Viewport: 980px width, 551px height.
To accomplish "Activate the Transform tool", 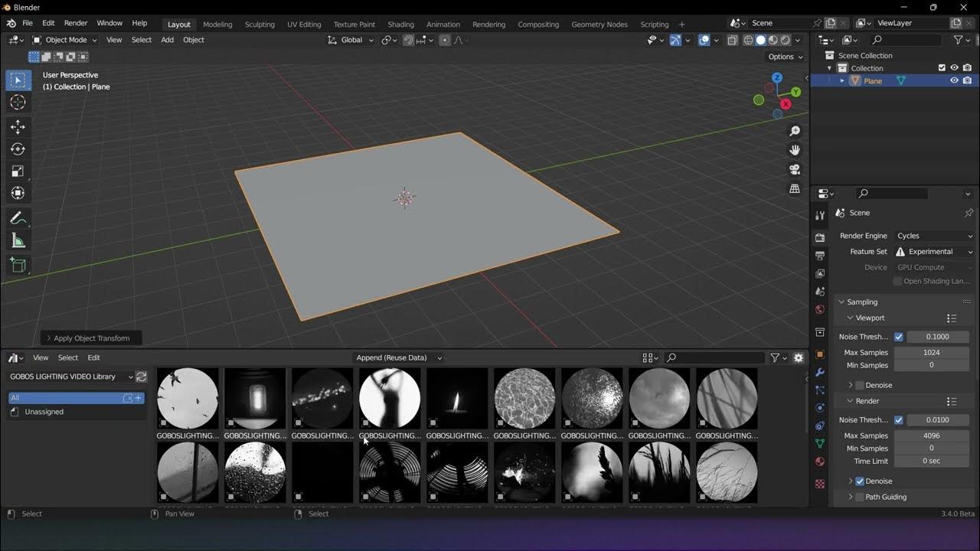I will (18, 194).
